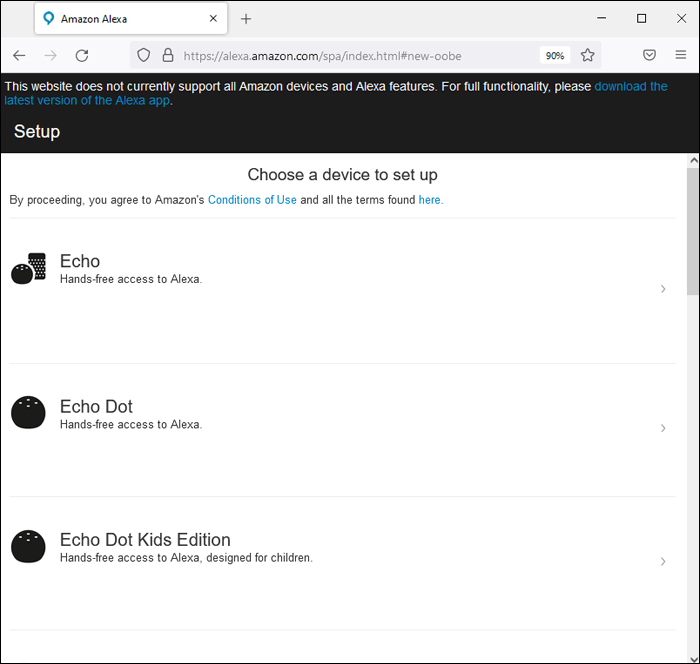Open the Conditions of Use link
The image size is (700, 664).
[x=252, y=200]
